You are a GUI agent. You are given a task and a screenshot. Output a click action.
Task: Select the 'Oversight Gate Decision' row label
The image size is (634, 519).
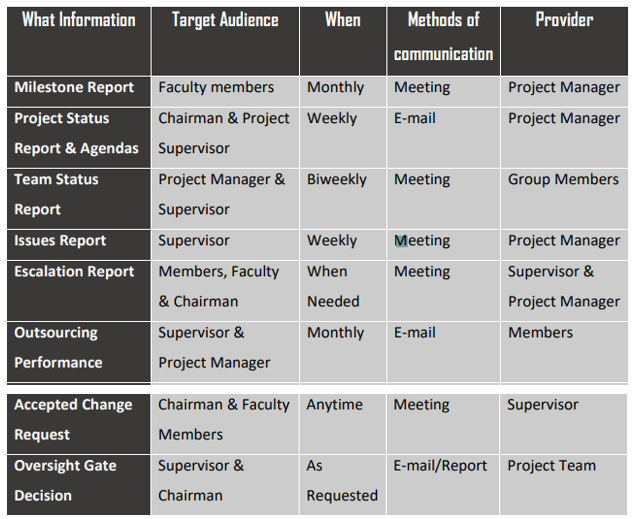pyautogui.click(x=79, y=485)
